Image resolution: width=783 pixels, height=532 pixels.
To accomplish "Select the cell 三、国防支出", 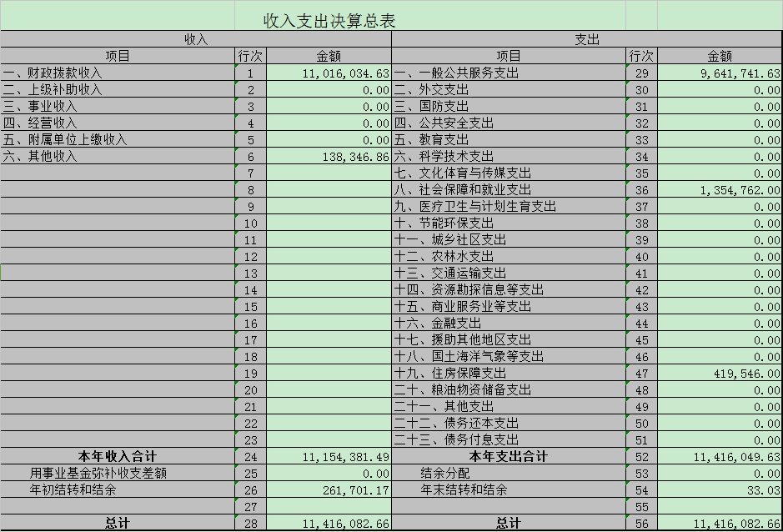I will point(509,106).
